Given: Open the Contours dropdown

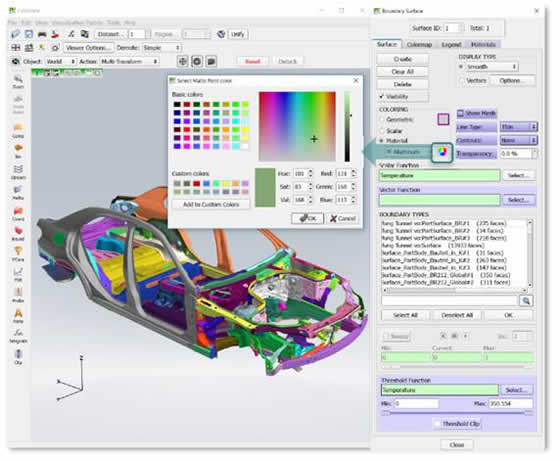Looking at the screenshot, I should tap(519, 140).
